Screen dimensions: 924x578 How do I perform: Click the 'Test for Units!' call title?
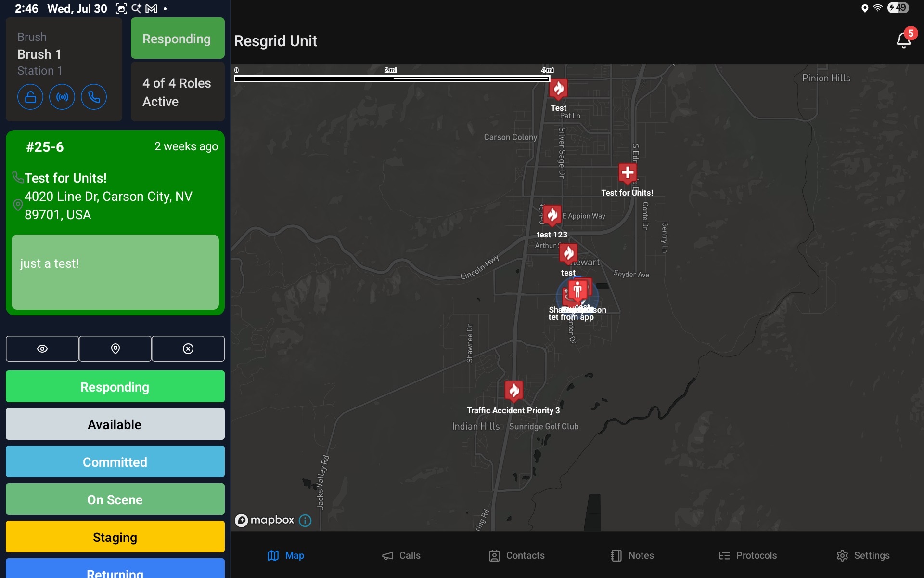tap(65, 178)
